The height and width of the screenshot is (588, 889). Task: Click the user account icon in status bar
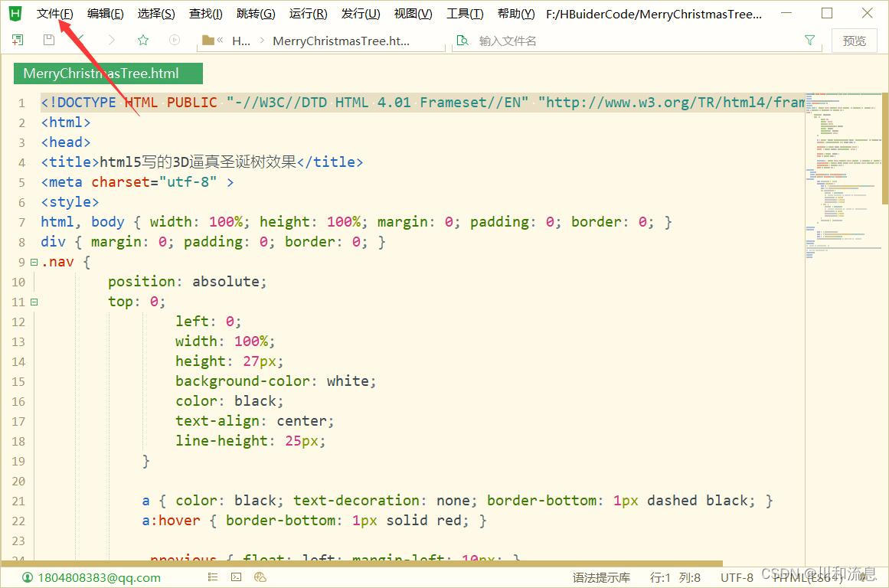[28, 577]
